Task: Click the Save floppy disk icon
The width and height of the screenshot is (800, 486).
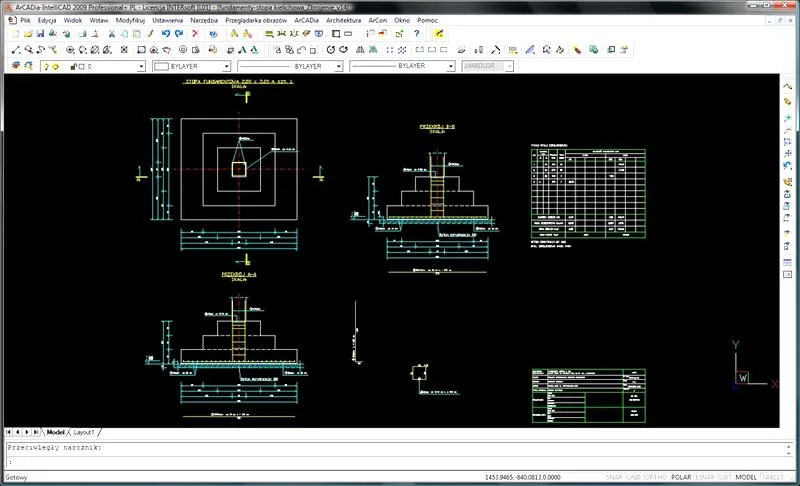Action: (40, 34)
